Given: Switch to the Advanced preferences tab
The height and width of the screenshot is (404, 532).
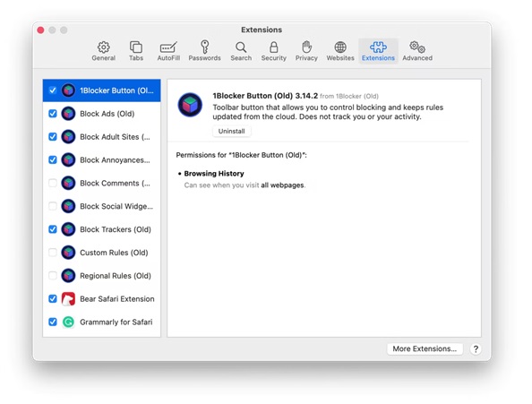Looking at the screenshot, I should click(x=417, y=51).
